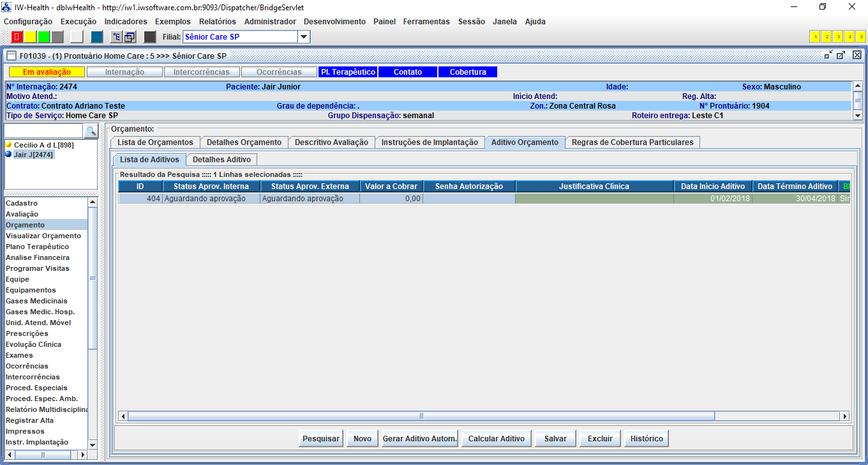
Task: Click the magnifier search icon in patient panel
Action: tap(91, 131)
